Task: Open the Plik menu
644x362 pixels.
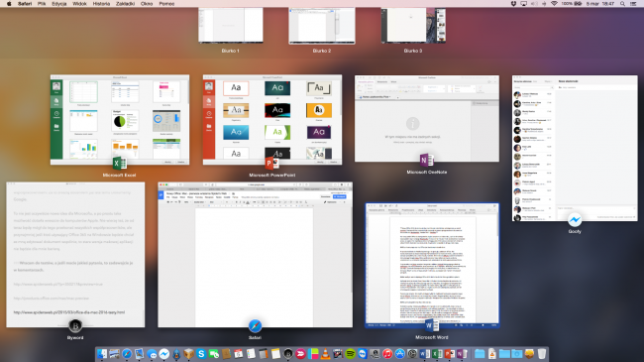Action: pyautogui.click(x=42, y=4)
